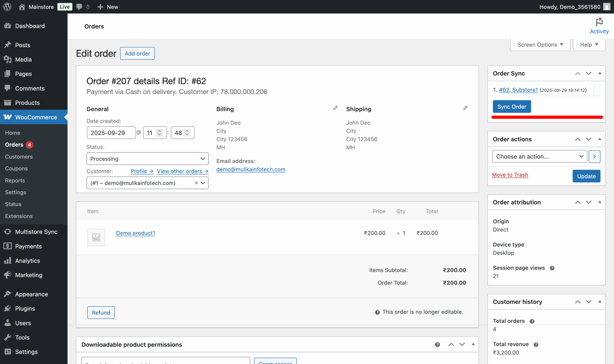The width and height of the screenshot is (614, 364).
Task: Open the order Status dropdown
Action: [x=147, y=159]
